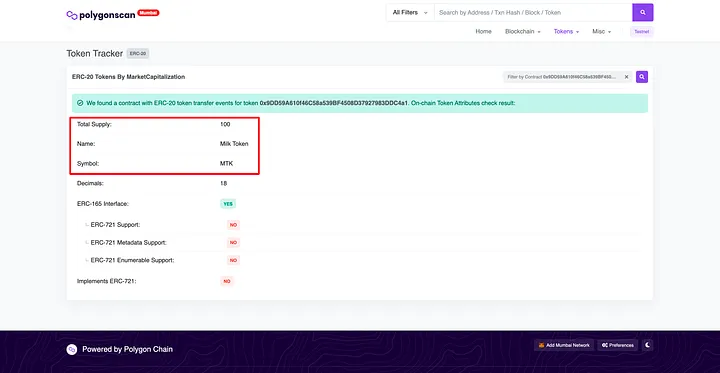Click the ERC-721 Metadata Support label
The image size is (720, 373).
tap(129, 243)
